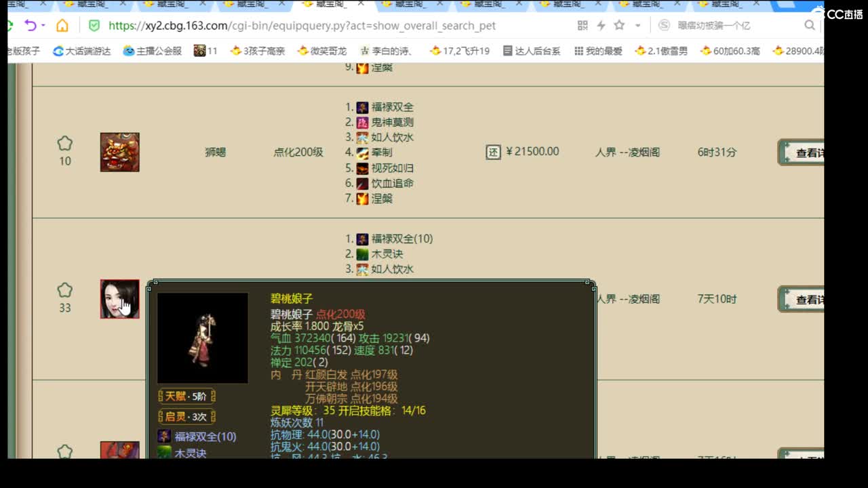Select the 6时31分 remaining time
The width and height of the screenshot is (868, 488).
point(717,152)
